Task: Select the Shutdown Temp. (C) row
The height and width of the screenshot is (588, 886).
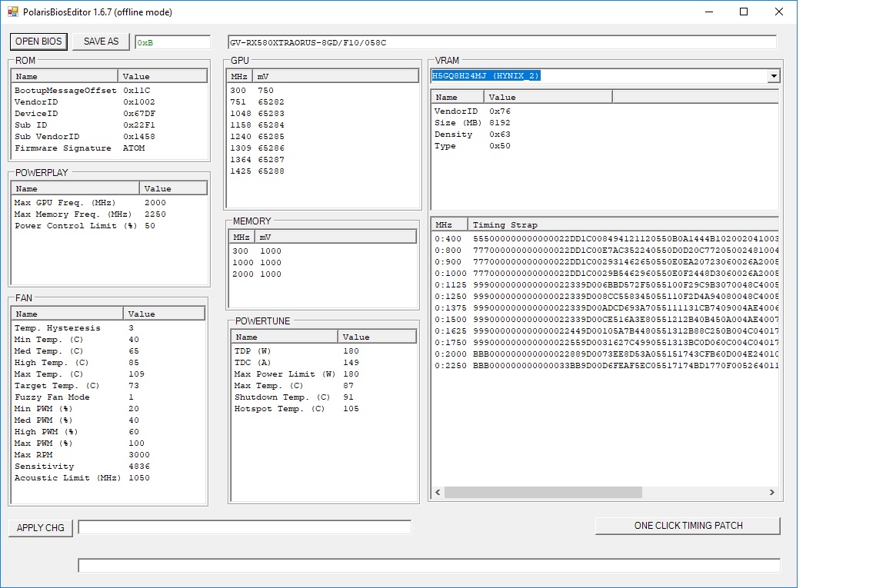Action: (324, 397)
